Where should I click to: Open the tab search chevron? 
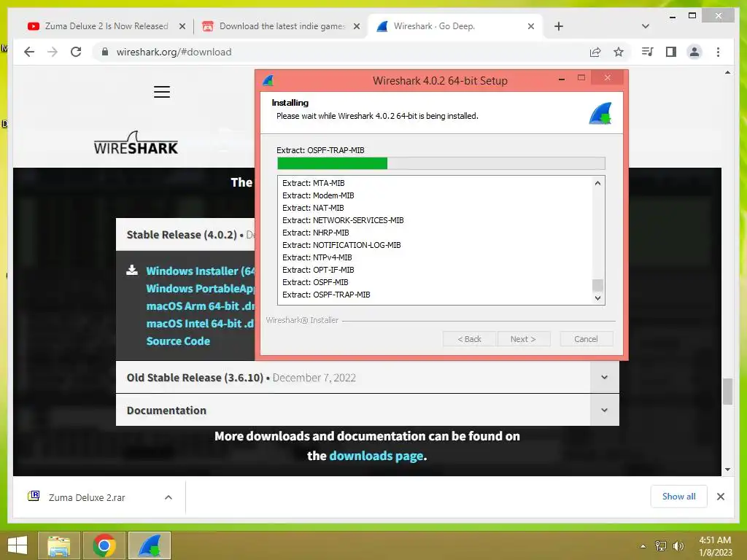(x=646, y=26)
